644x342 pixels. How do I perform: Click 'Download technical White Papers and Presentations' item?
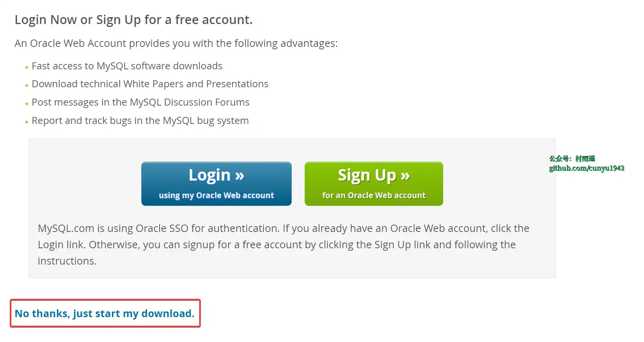click(150, 84)
